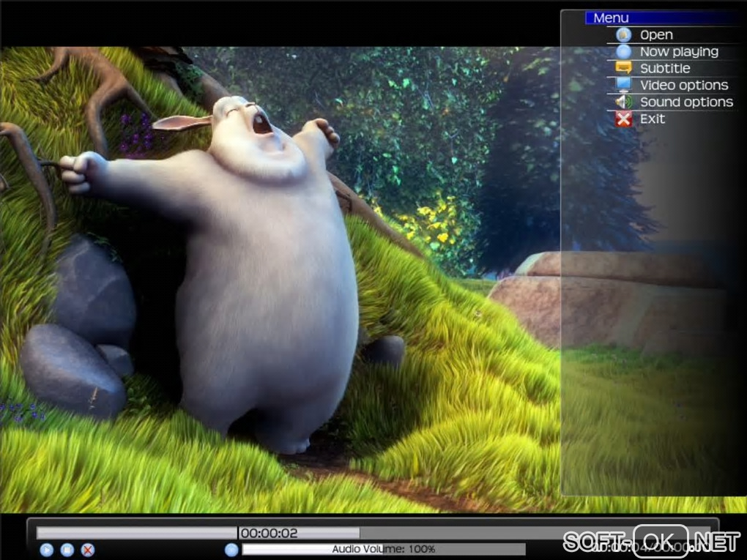The width and height of the screenshot is (747, 560).
Task: Click the seek progress bar
Action: 374,533
